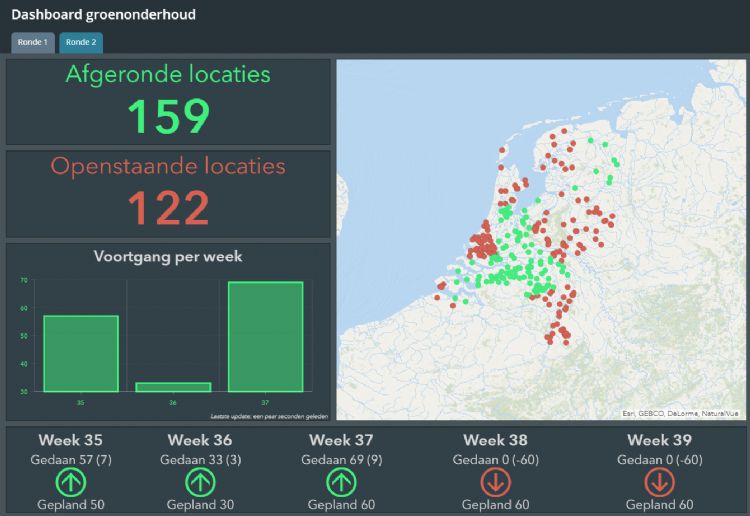Click the Openstaande locaties heading
Viewport: 750px width, 516px height.
tap(168, 166)
